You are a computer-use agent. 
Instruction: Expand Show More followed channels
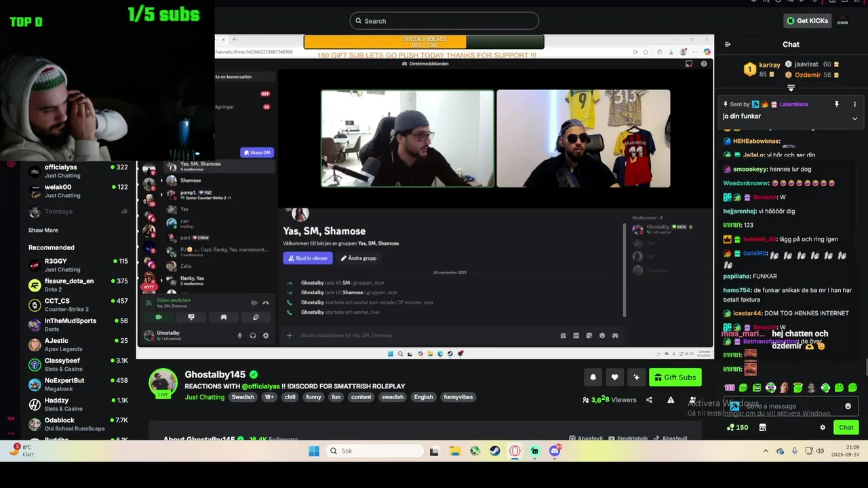pos(43,230)
